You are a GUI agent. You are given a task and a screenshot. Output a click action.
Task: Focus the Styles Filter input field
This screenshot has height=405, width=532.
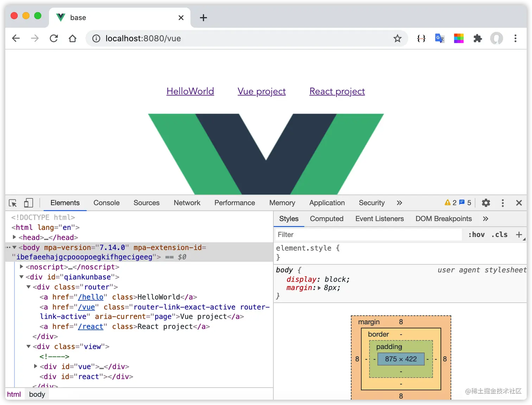coord(368,234)
